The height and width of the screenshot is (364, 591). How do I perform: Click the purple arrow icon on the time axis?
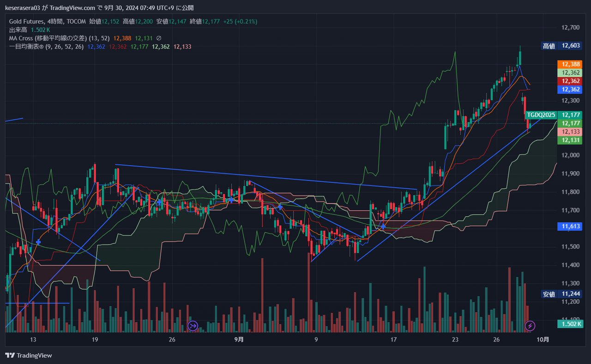[193, 326]
